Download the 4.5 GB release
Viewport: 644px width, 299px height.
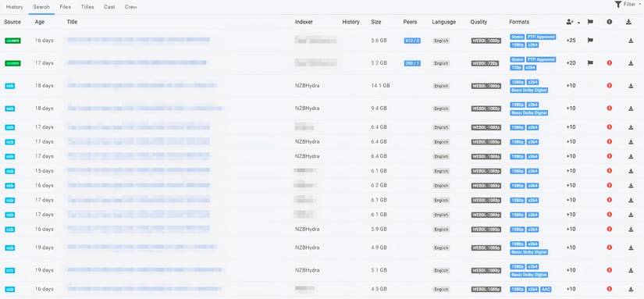tap(631, 289)
